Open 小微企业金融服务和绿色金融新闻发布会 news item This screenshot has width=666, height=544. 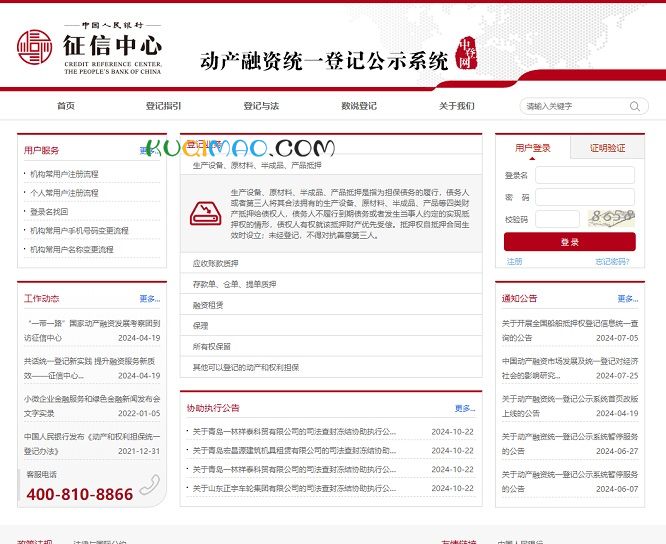[x=92, y=406]
